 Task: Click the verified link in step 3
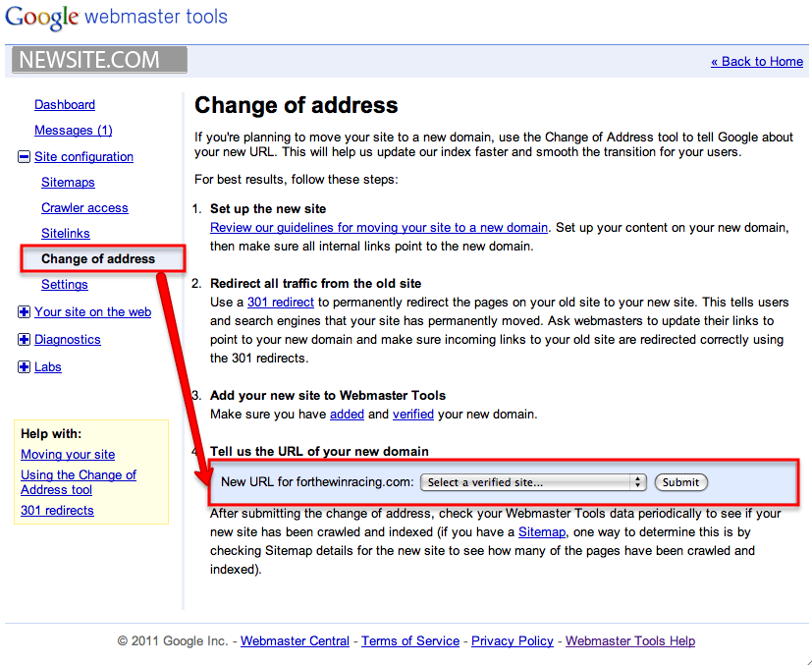click(413, 415)
